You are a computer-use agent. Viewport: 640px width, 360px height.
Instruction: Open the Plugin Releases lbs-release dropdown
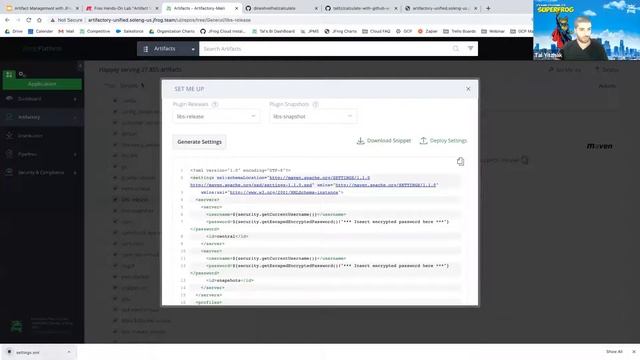216,116
